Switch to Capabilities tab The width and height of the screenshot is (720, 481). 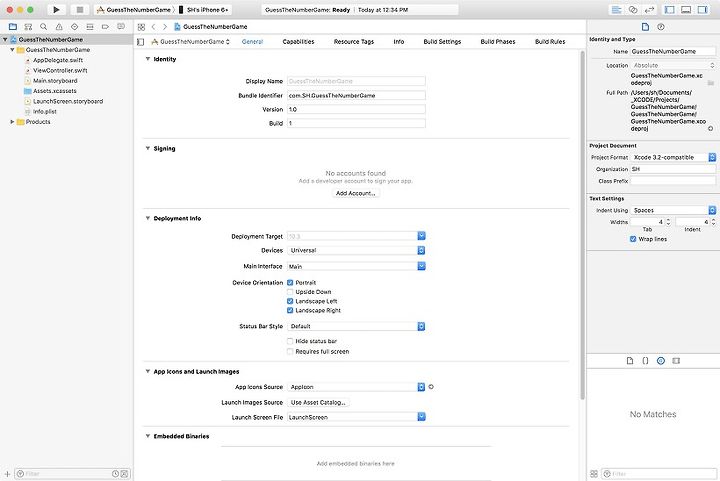pyautogui.click(x=298, y=42)
